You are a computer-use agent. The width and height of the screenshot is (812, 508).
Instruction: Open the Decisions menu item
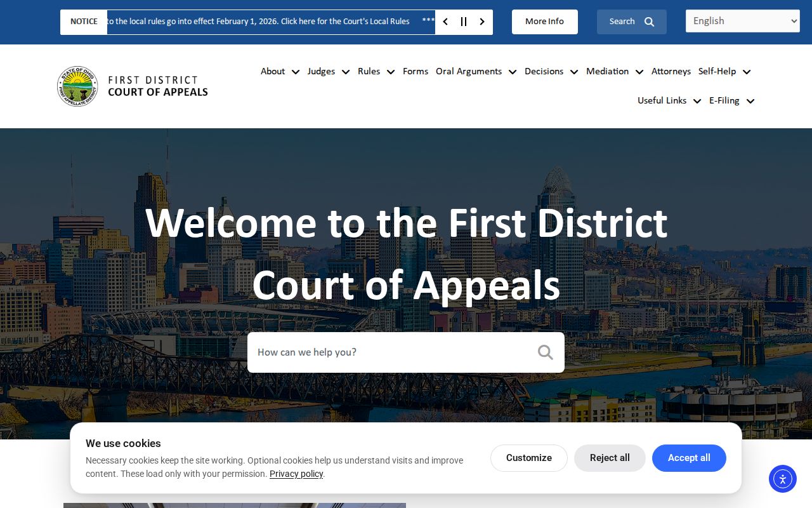[x=544, y=71]
